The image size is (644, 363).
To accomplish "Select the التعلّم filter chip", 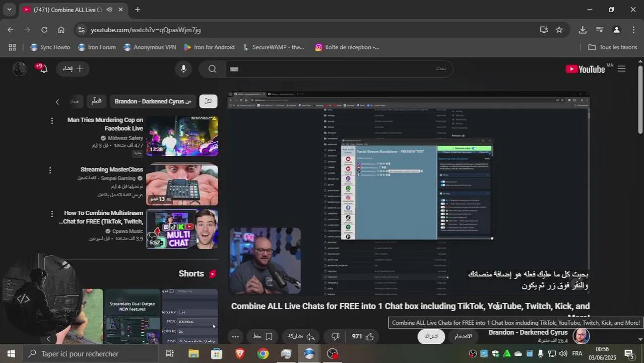I will pos(96,101).
